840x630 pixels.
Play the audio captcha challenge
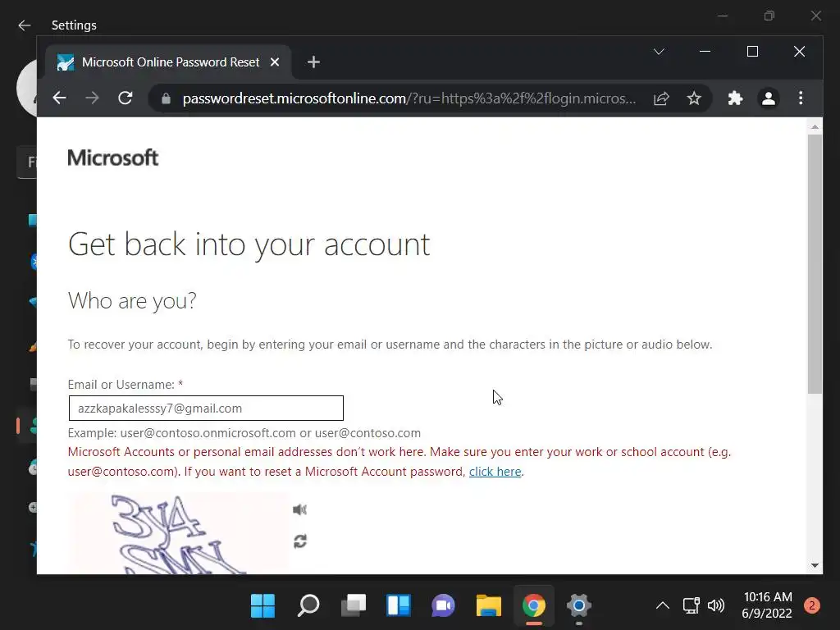point(300,509)
